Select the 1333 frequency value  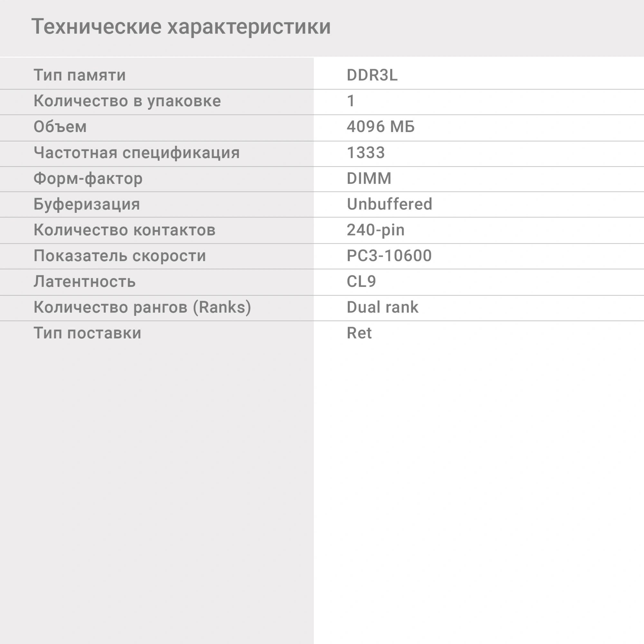(366, 153)
